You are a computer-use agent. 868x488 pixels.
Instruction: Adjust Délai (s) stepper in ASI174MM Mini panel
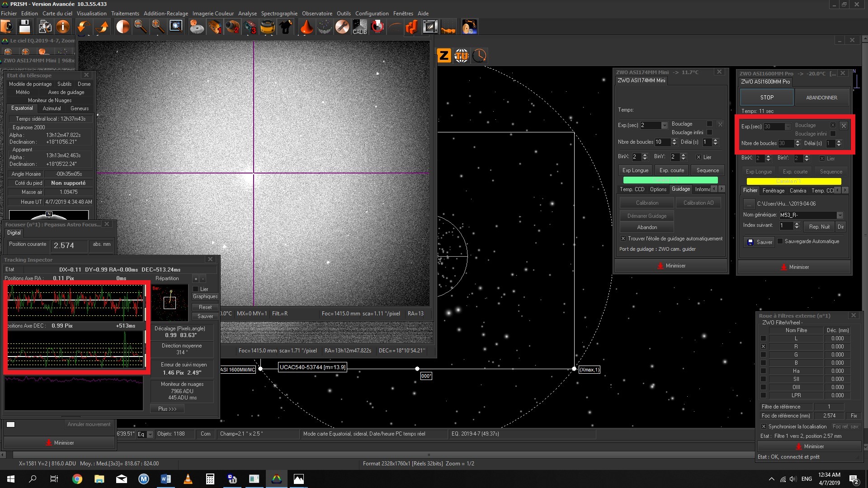pyautogui.click(x=715, y=142)
